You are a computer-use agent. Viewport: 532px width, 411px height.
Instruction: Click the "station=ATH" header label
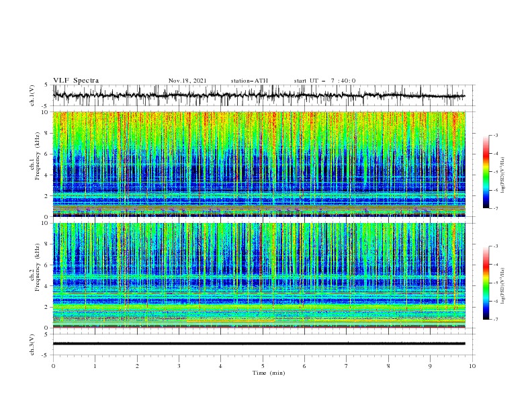(x=249, y=81)
